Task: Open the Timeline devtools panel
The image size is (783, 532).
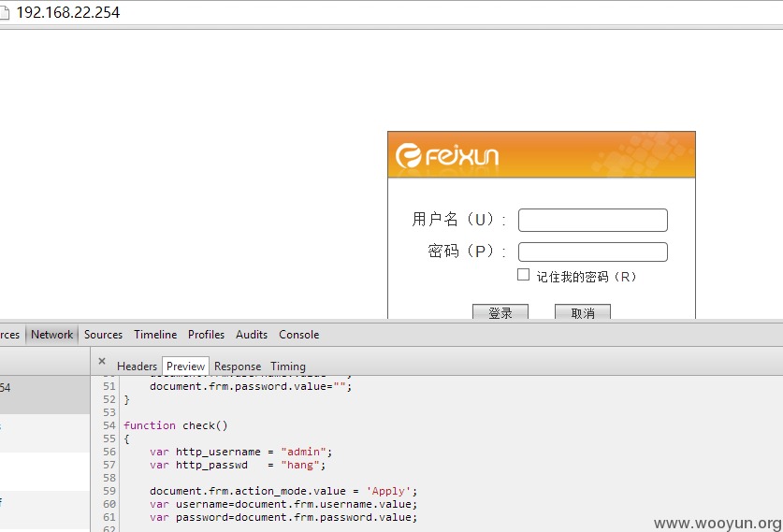Action: 155,335
